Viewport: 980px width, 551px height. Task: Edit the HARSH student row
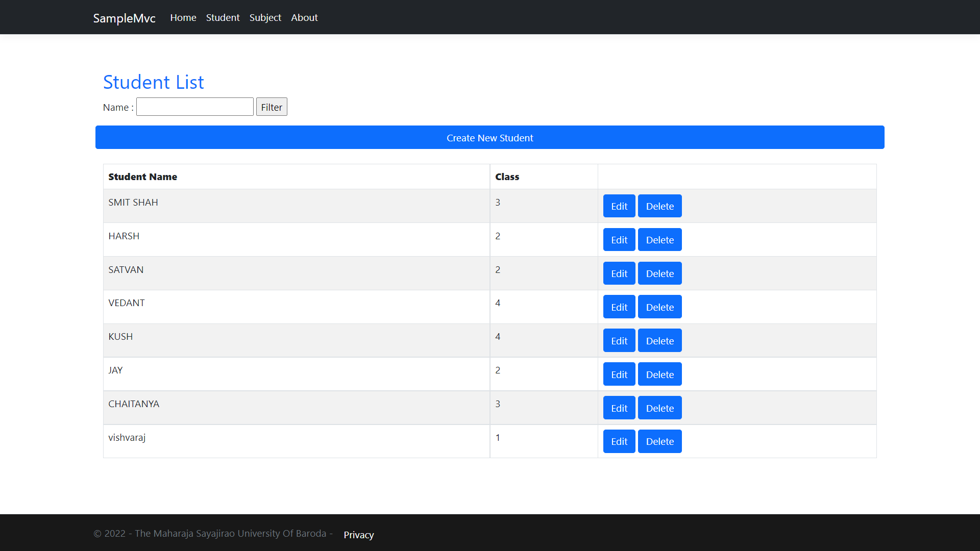click(x=619, y=240)
